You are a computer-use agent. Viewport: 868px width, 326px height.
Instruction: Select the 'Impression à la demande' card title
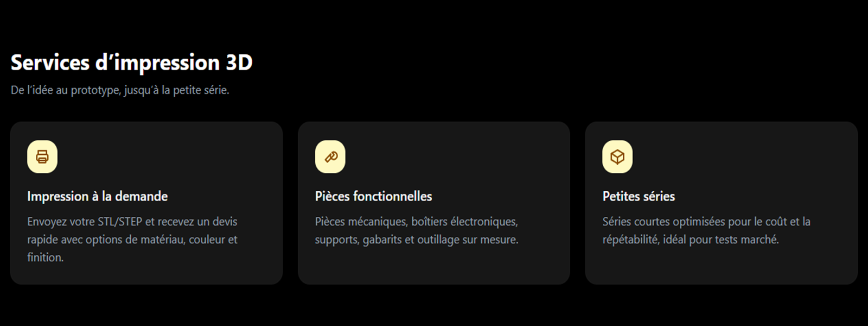(x=97, y=196)
